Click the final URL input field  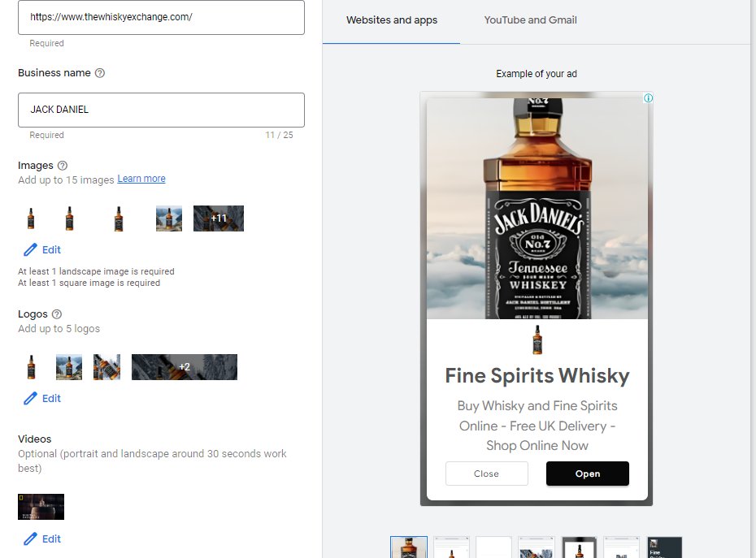point(161,17)
